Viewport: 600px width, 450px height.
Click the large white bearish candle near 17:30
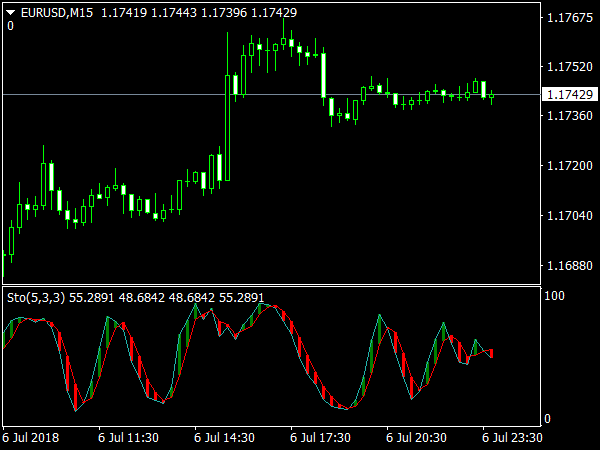(323, 75)
